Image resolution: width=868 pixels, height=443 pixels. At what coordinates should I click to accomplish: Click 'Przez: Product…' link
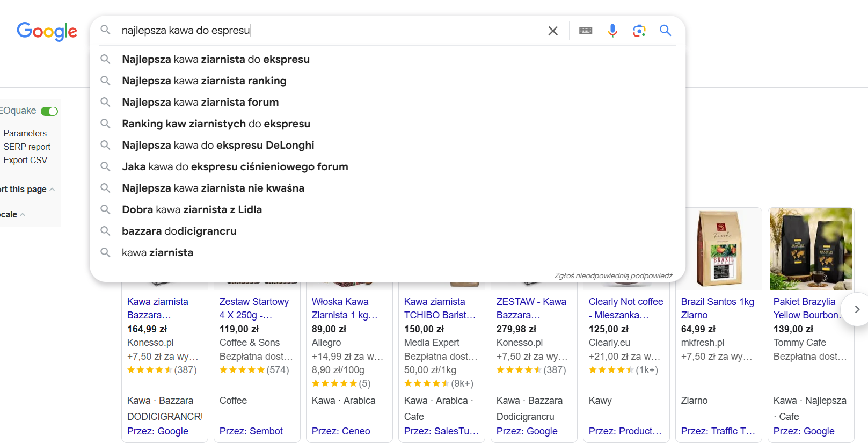coord(625,431)
